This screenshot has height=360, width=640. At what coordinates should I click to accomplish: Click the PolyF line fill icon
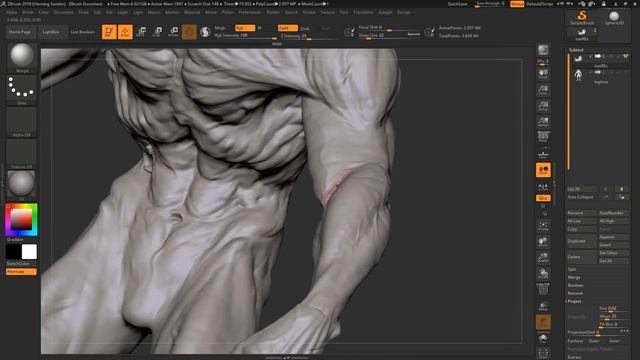pos(543,289)
